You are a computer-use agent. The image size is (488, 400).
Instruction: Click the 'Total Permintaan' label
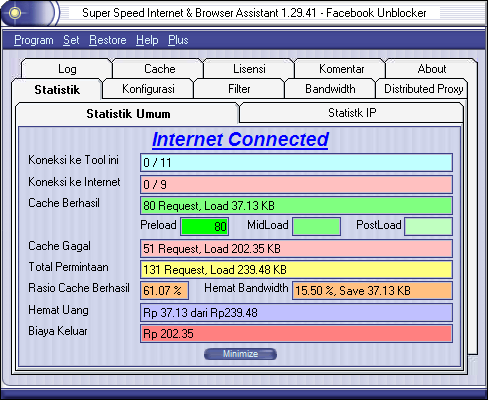click(68, 267)
